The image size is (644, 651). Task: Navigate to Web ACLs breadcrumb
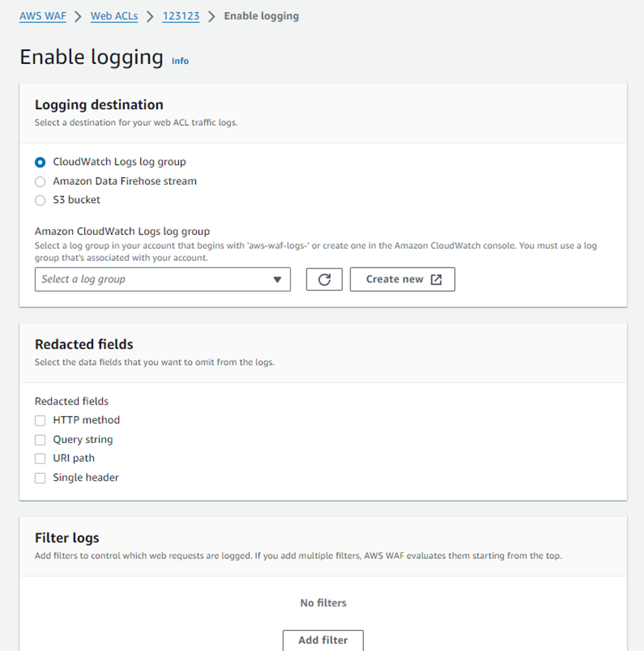[114, 16]
